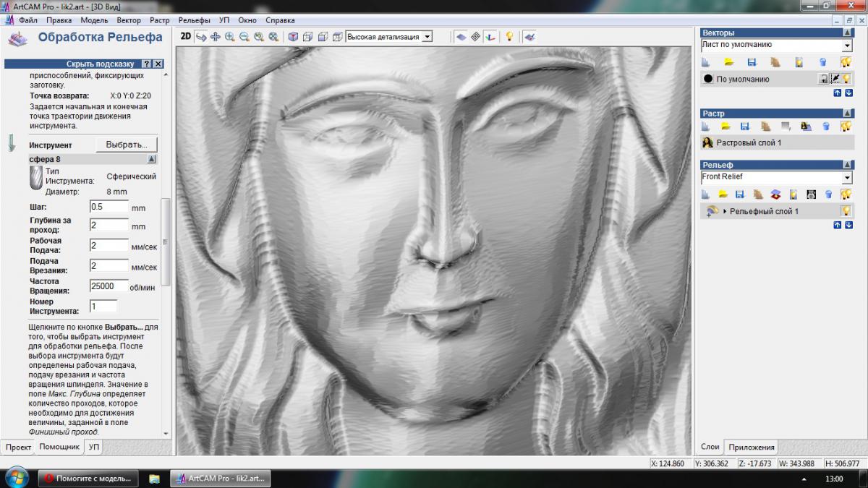Toggle the light bulb in the 3D view toolbar
This screenshot has width=868, height=488.
509,36
